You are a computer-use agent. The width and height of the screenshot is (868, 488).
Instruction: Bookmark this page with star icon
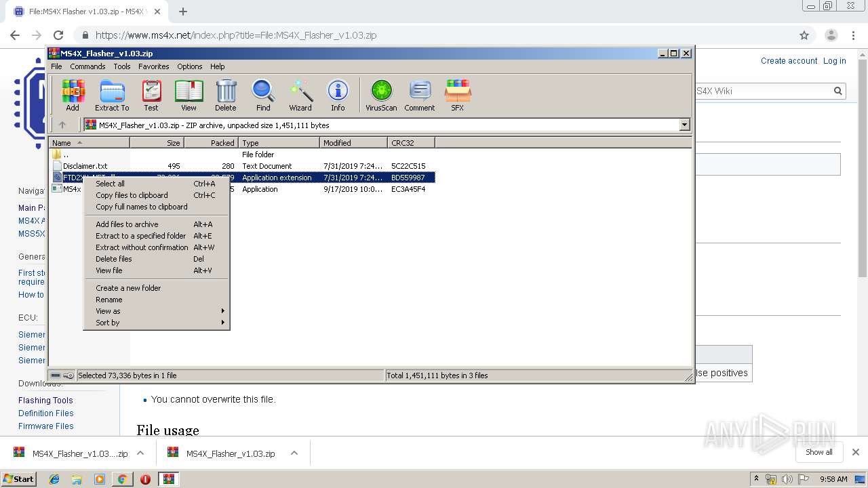(804, 35)
